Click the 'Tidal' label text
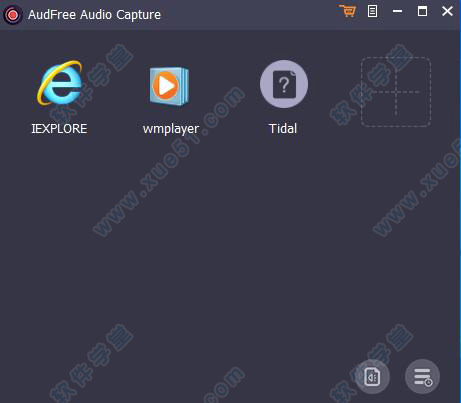This screenshot has width=461, height=403. (x=283, y=129)
